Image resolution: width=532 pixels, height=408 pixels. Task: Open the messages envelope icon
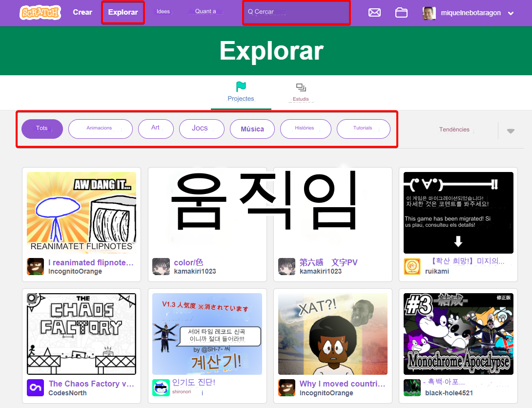(374, 13)
